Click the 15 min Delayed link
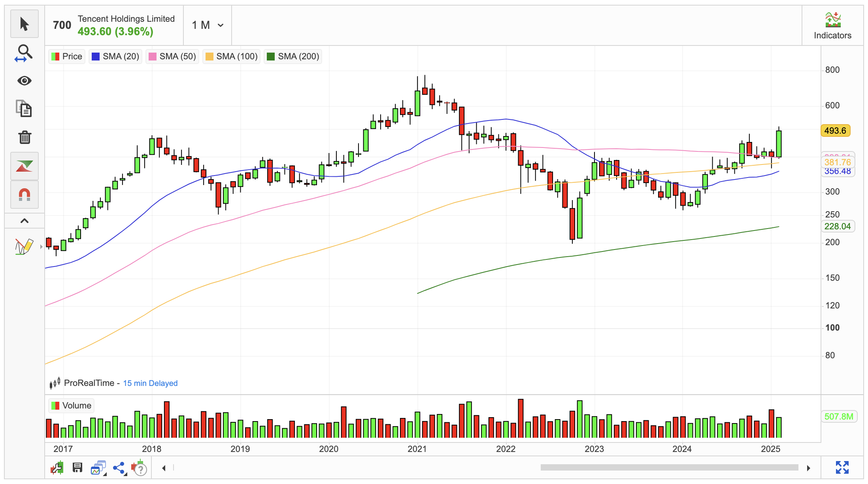This screenshot has height=484, width=868. click(150, 383)
